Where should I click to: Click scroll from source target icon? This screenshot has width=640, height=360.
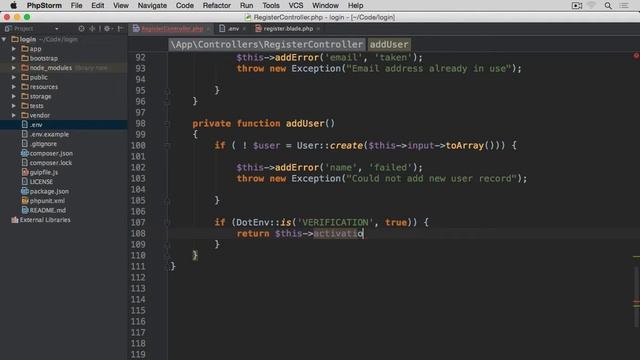pos(81,29)
